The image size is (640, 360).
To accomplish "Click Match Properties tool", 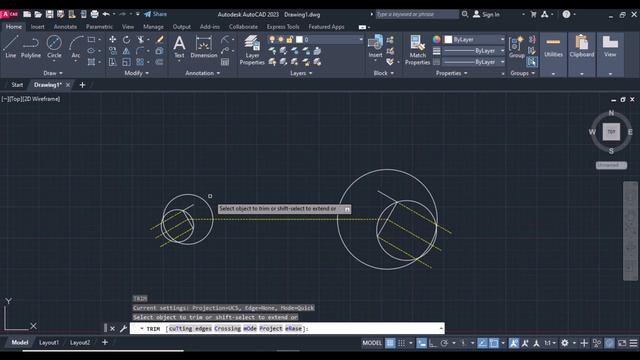I will click(417, 50).
